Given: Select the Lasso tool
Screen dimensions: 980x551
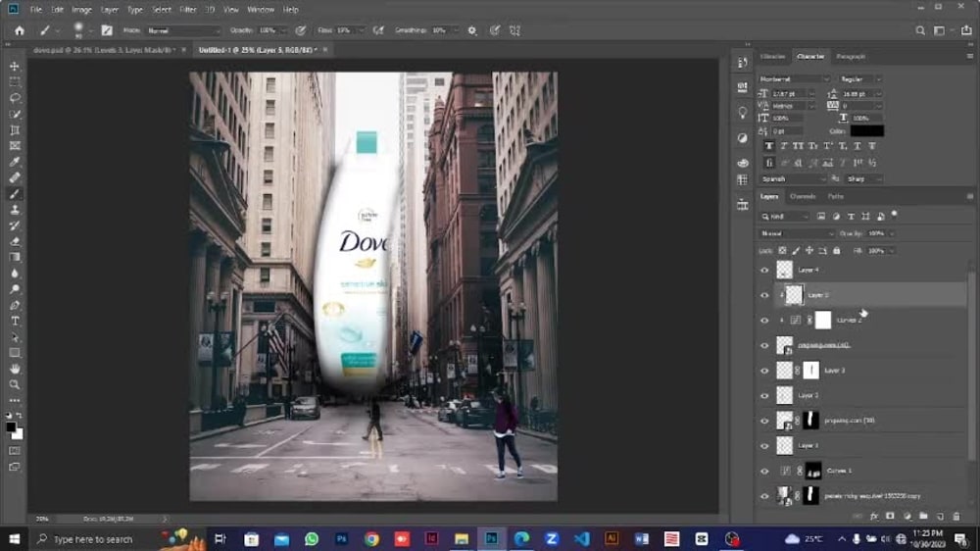Looking at the screenshot, I should (15, 98).
